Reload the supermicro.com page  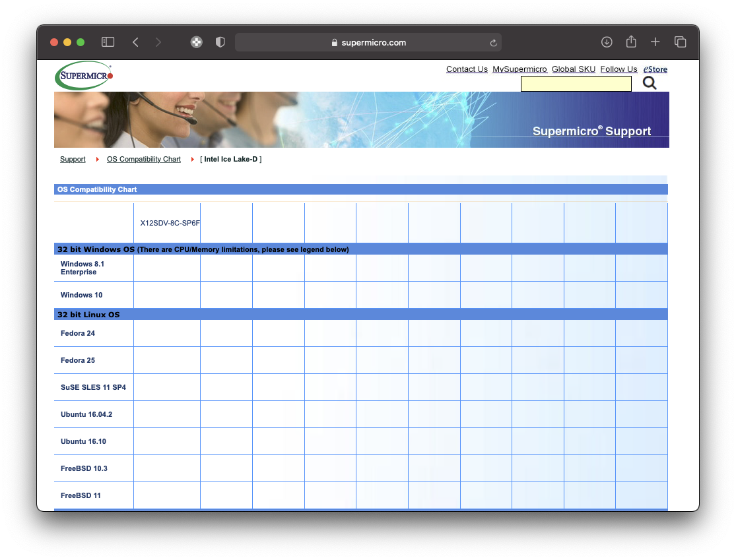(x=493, y=43)
